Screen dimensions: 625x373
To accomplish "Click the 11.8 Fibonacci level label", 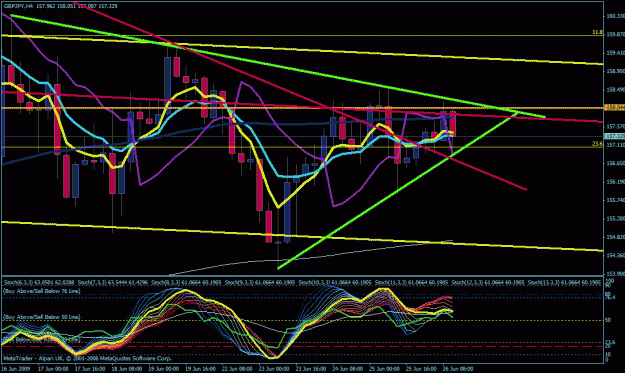I will (x=597, y=32).
